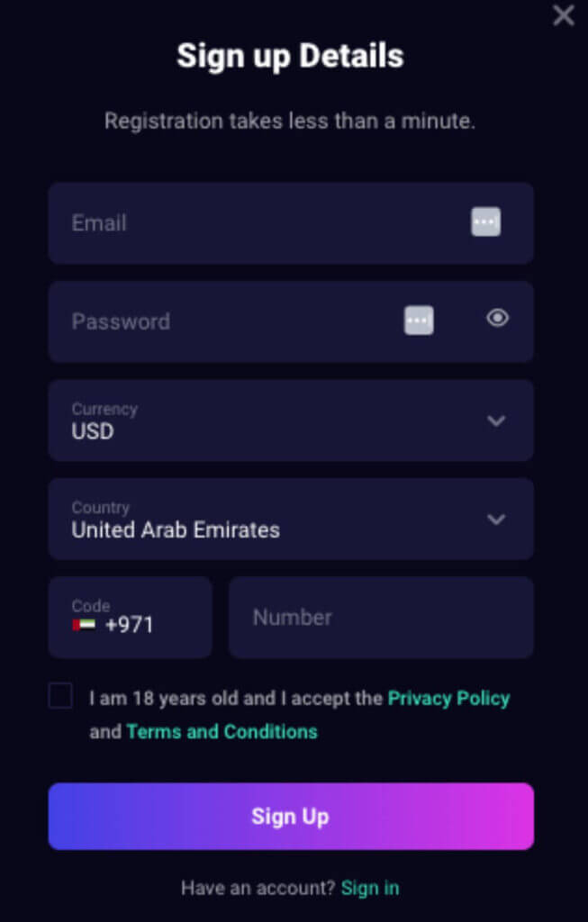Click the chevron next to USD currency
This screenshot has width=588, height=922.
(496, 420)
